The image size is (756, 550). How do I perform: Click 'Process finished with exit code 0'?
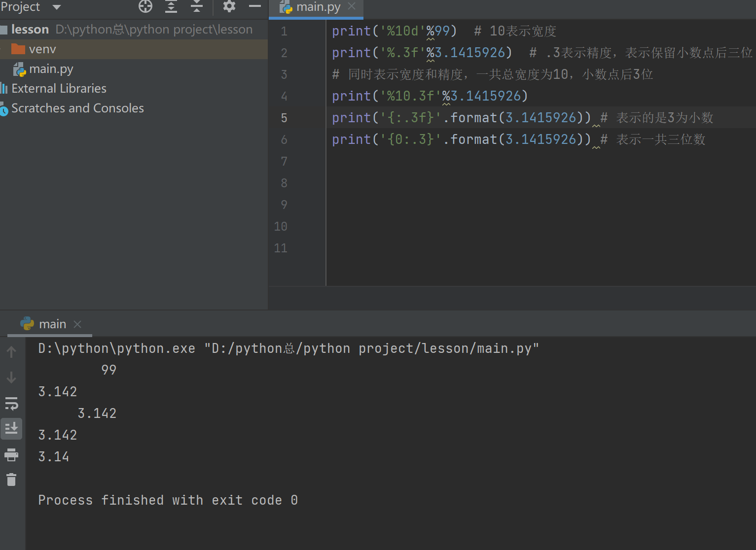[x=168, y=500]
